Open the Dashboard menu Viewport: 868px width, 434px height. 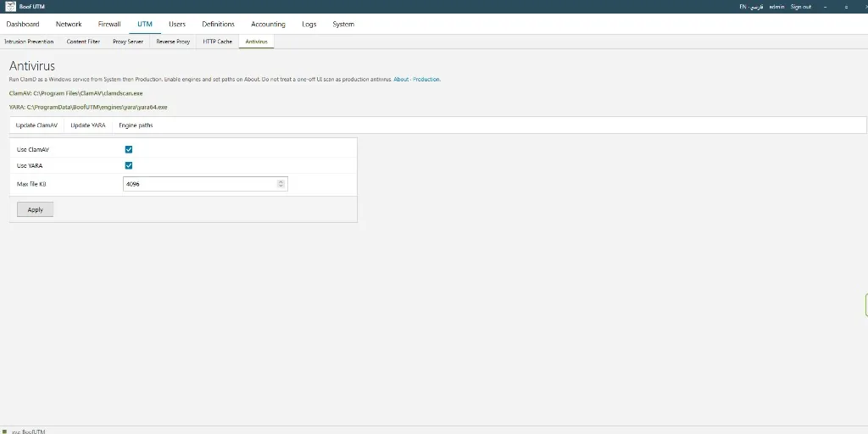(23, 25)
